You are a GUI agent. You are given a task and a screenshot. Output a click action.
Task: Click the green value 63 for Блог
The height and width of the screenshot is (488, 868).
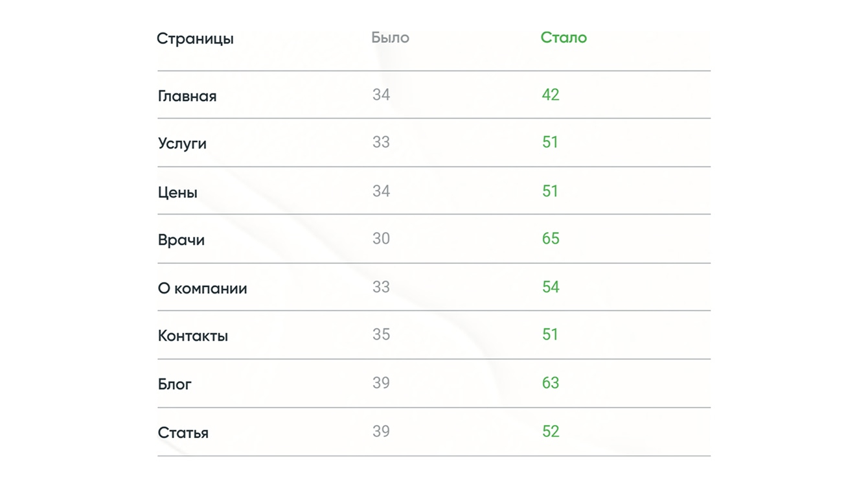click(551, 383)
